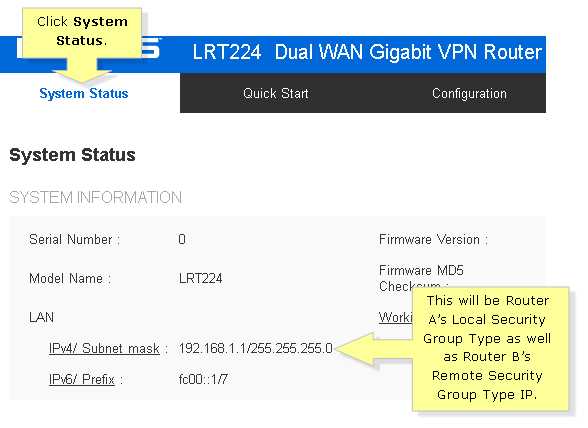Click the IPv4/ Subnet mask link
This screenshot has width=588, height=428.
click(104, 348)
